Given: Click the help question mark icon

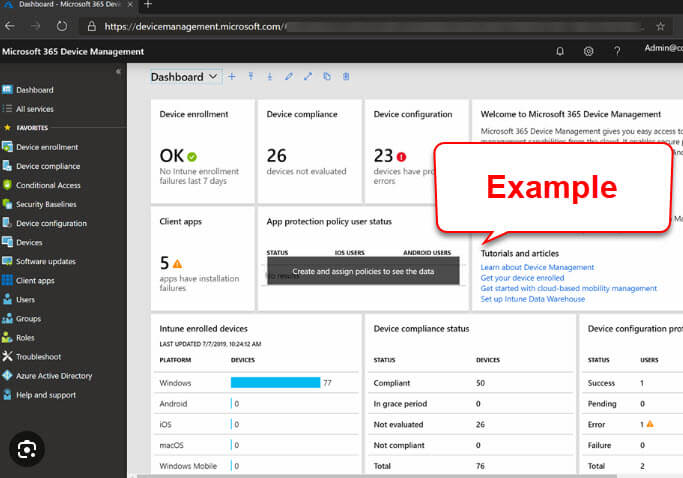Looking at the screenshot, I should (x=617, y=51).
